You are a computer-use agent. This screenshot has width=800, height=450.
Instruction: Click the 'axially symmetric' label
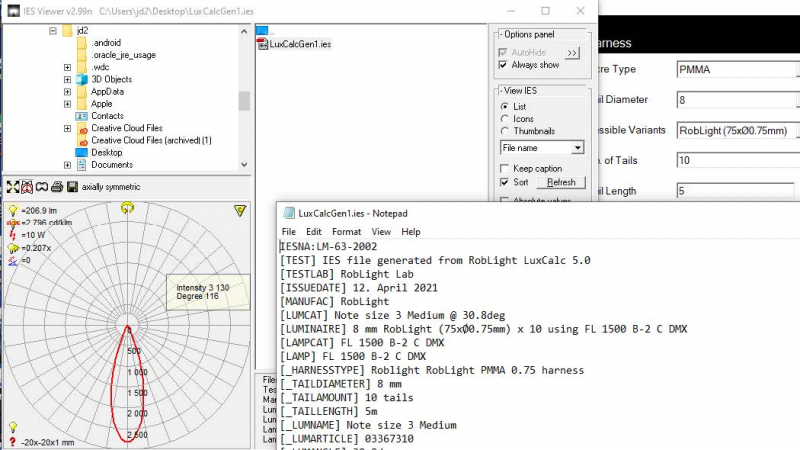(x=111, y=187)
